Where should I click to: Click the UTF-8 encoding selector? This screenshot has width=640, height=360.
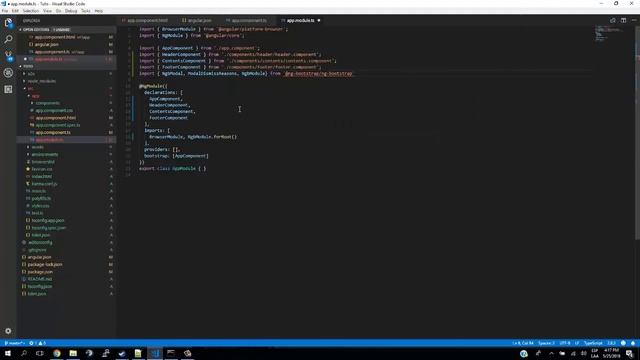point(565,343)
